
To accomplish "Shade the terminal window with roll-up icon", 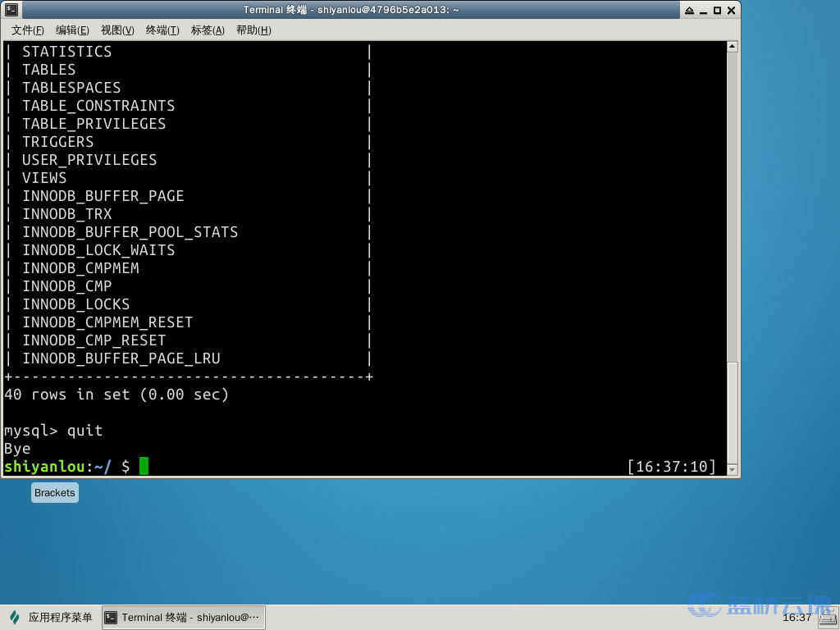I will 689,10.
